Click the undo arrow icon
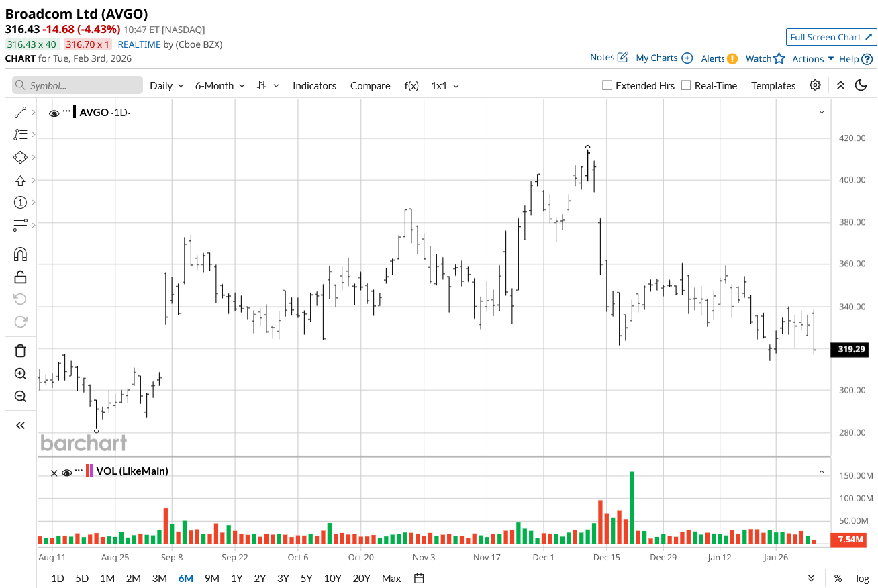The width and height of the screenshot is (878, 588). 20,299
